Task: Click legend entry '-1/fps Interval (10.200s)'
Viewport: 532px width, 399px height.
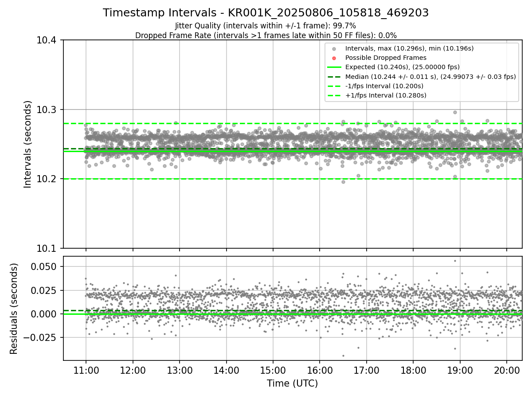Action: pyautogui.click(x=384, y=86)
